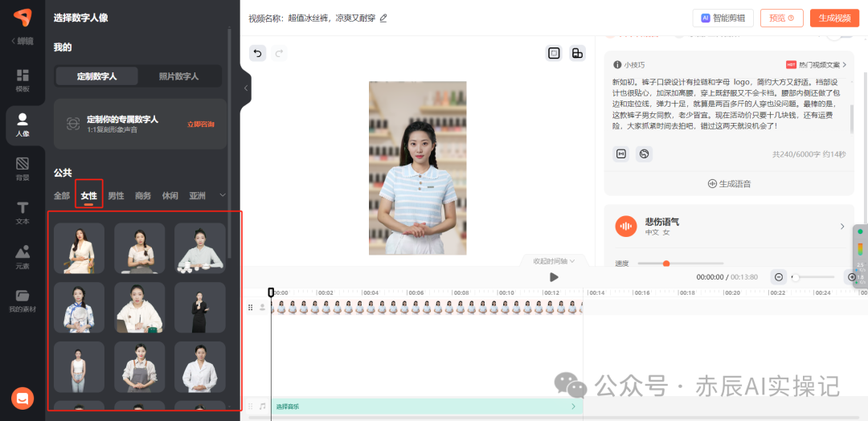Viewport: 868px width, 421px height.
Task: Click the redo arrow icon
Action: pyautogui.click(x=280, y=53)
